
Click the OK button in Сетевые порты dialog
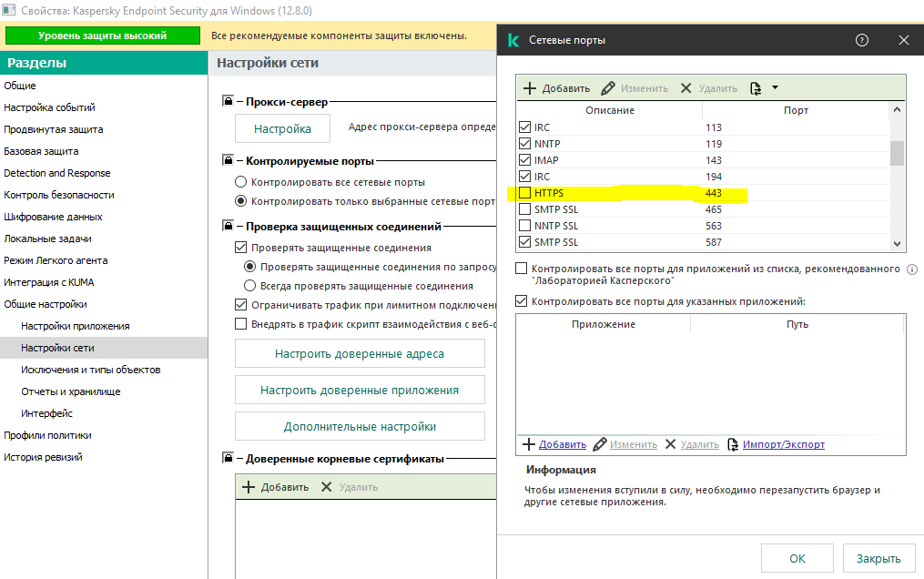pyautogui.click(x=797, y=558)
